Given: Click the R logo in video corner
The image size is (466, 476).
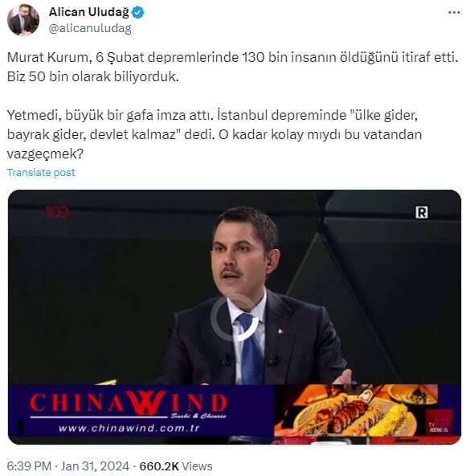Looking at the screenshot, I should pyautogui.click(x=421, y=212).
